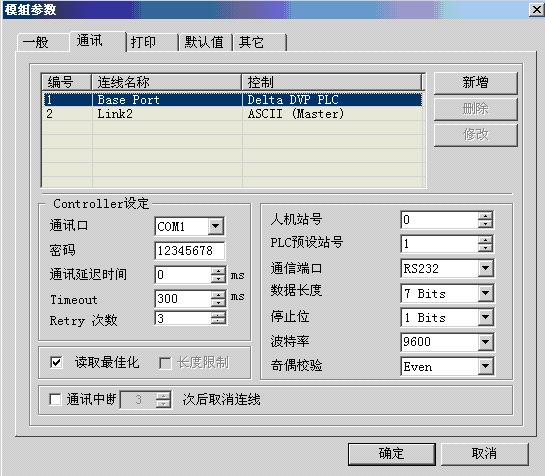
Task: Close the 模组参数 window
Action: click(x=536, y=9)
